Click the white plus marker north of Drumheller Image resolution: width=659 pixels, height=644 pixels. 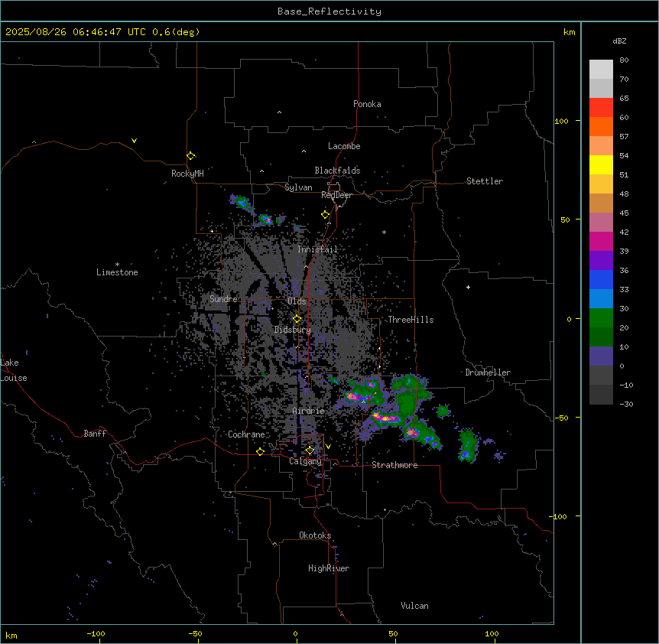tap(468, 287)
